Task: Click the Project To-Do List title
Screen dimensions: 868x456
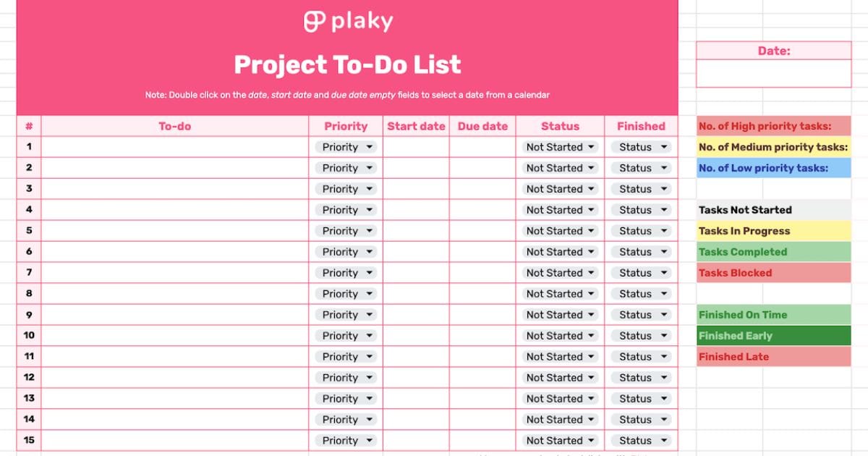Action: point(347,65)
